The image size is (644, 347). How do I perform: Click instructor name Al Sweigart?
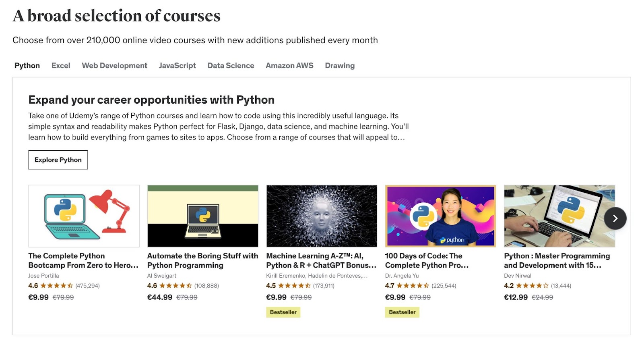coord(161,276)
